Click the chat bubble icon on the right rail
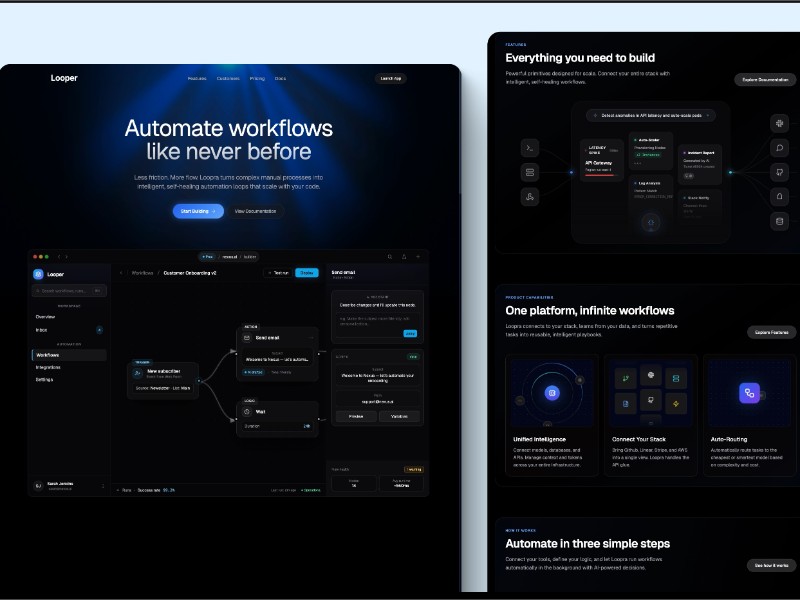 [781, 147]
